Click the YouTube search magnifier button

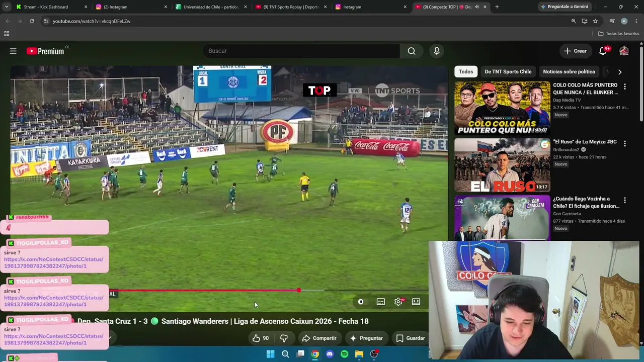click(412, 51)
